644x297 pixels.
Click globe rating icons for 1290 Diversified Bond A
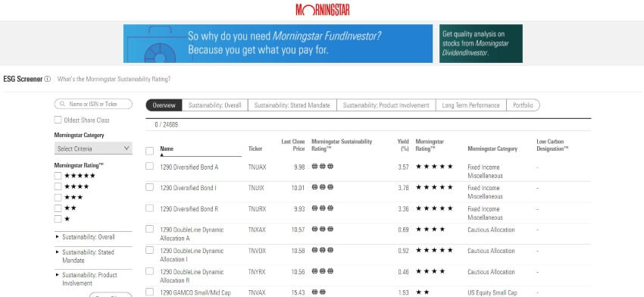pos(323,167)
